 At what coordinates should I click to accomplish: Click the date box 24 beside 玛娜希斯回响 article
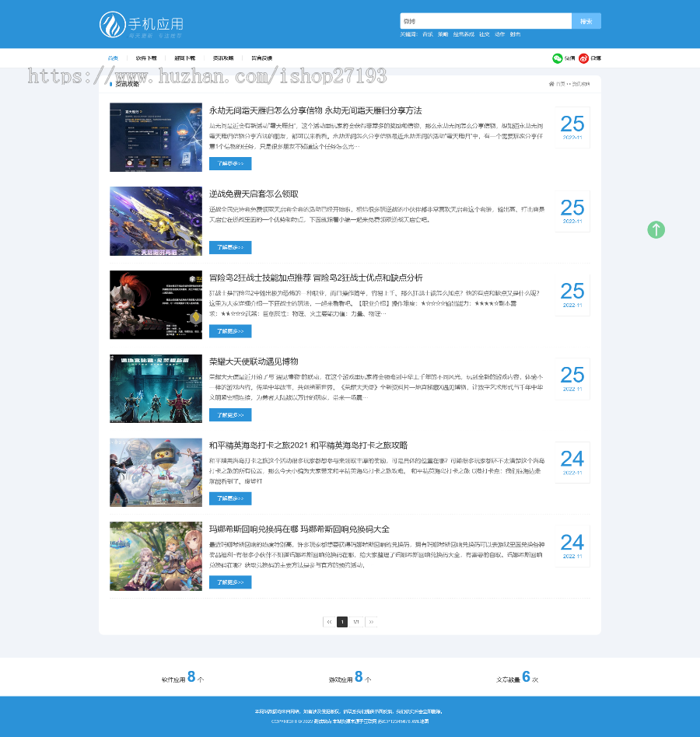coord(572,547)
